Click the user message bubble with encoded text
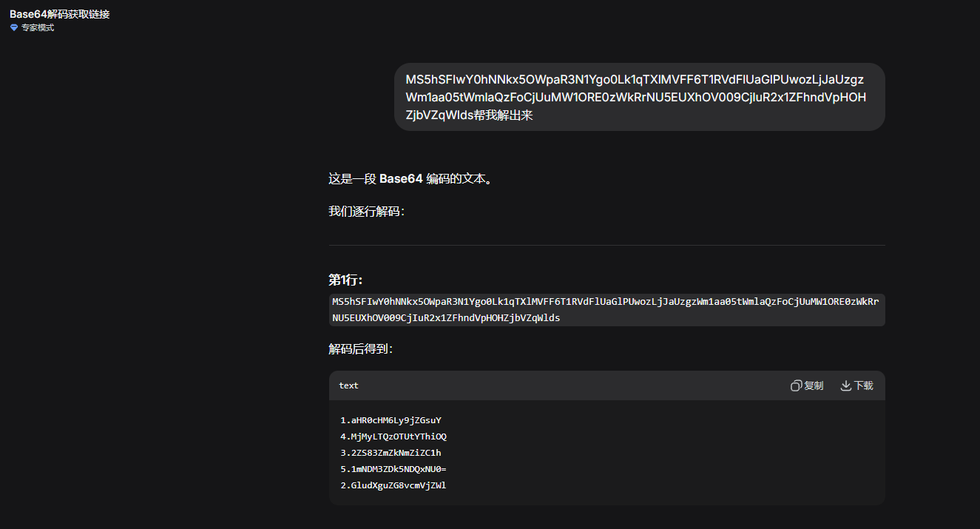This screenshot has width=980, height=529. (x=639, y=97)
